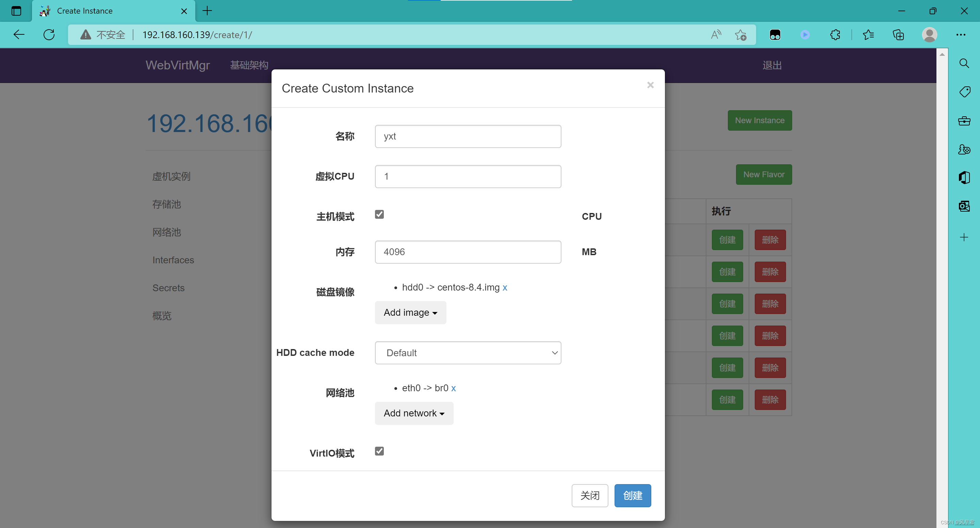Screen dimensions: 980x528
Task: Open the sidebar Tools briefcase icon
Action: (x=964, y=121)
